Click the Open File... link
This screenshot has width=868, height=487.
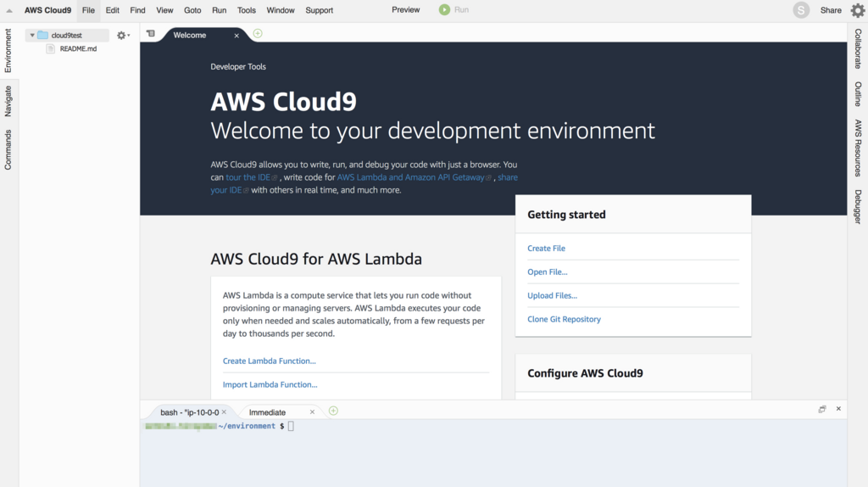(548, 272)
